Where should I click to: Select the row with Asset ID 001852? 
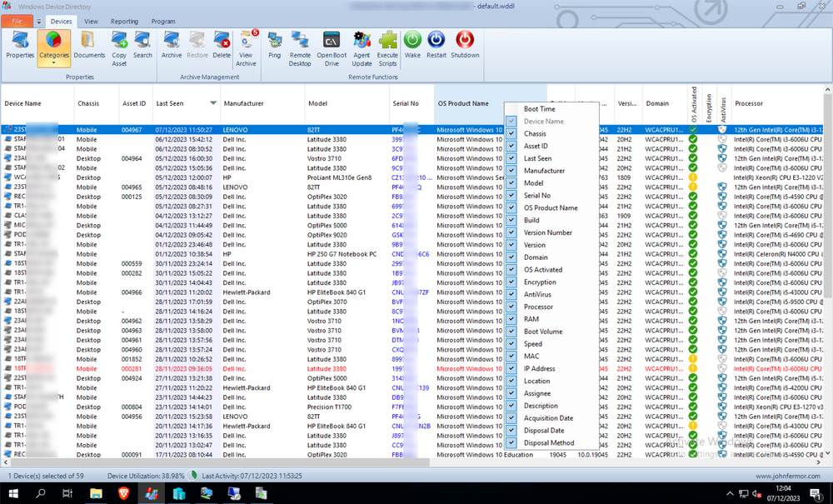point(412,359)
